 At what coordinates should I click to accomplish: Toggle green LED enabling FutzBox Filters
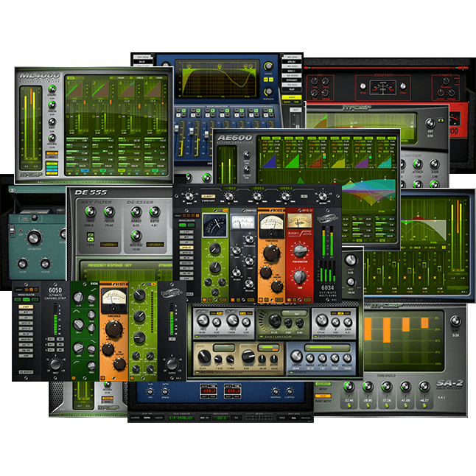pos(197,337)
